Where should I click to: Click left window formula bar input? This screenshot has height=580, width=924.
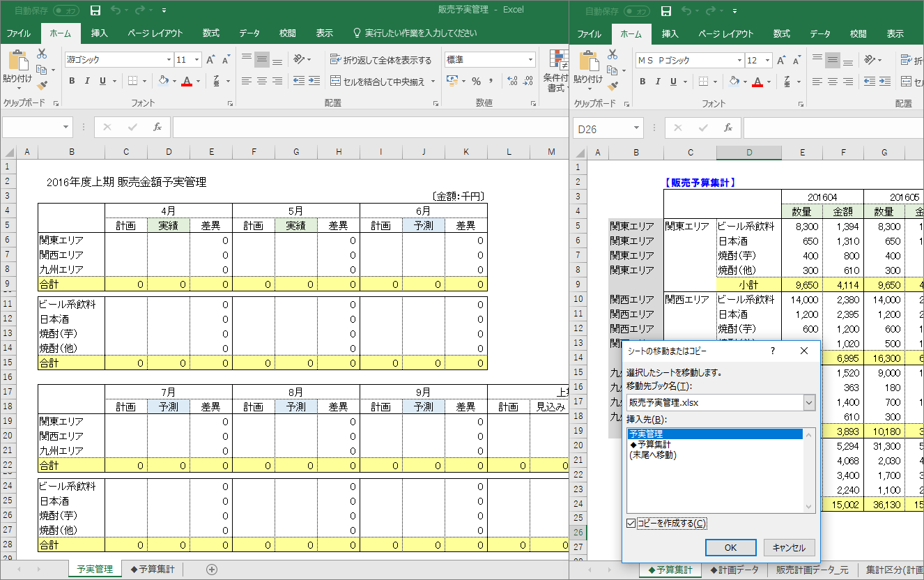[371, 127]
